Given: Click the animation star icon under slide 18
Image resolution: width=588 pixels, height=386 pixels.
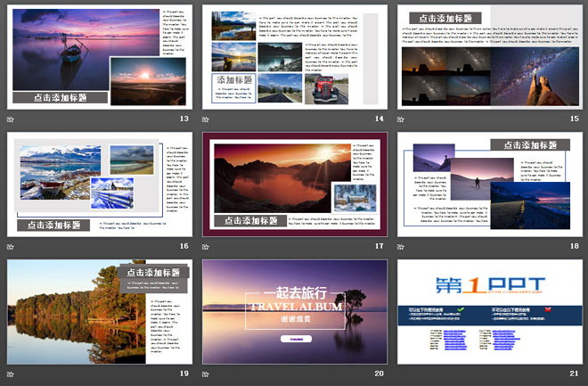Looking at the screenshot, I should coord(402,246).
